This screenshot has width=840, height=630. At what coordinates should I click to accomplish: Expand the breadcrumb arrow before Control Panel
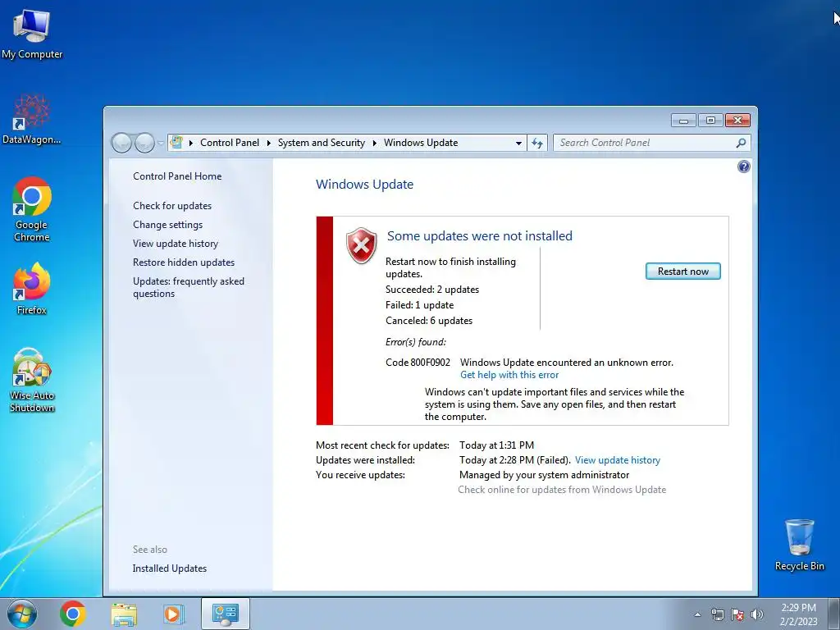tap(190, 143)
